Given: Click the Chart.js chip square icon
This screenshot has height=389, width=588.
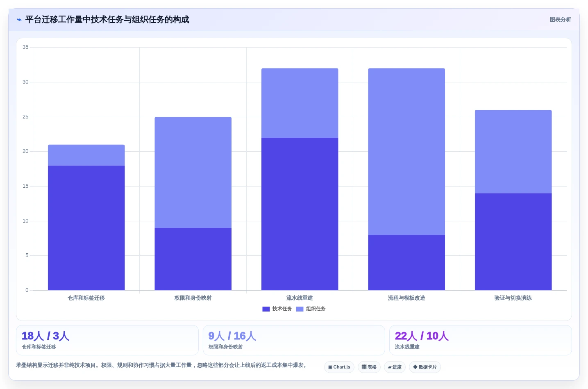Looking at the screenshot, I should 330,367.
